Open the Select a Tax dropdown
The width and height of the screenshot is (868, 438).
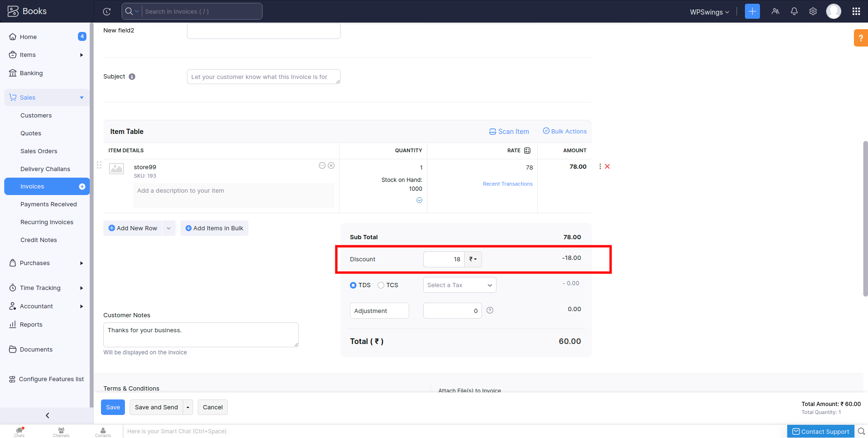[x=459, y=285]
